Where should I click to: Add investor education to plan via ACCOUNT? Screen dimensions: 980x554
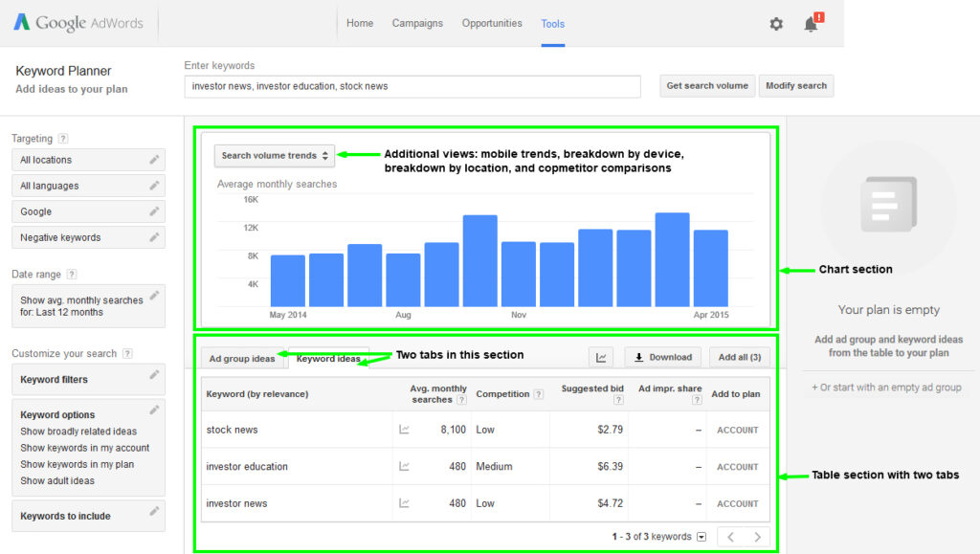738,467
